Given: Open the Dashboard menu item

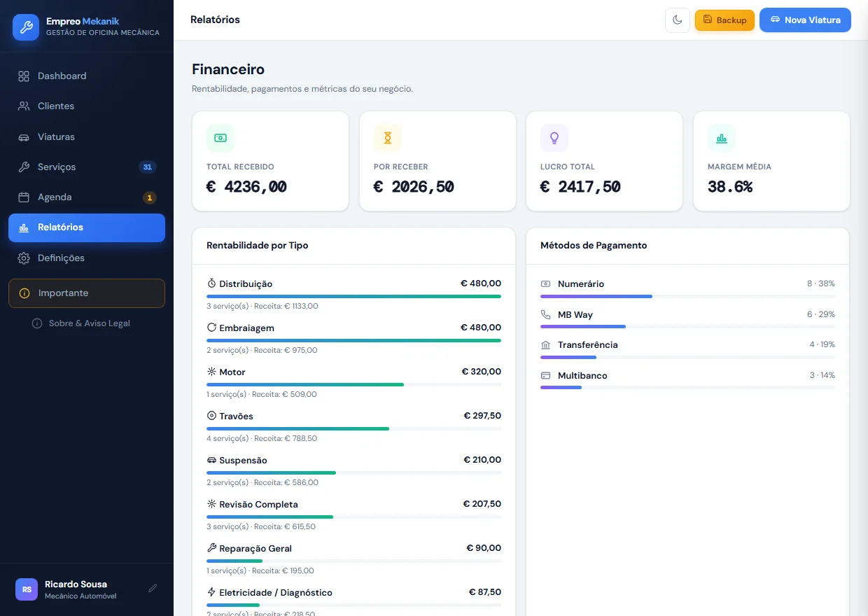Looking at the screenshot, I should [87, 76].
